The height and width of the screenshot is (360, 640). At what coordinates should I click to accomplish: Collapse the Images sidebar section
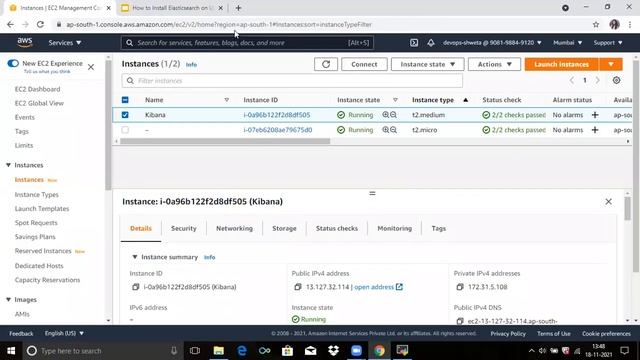coord(8,300)
